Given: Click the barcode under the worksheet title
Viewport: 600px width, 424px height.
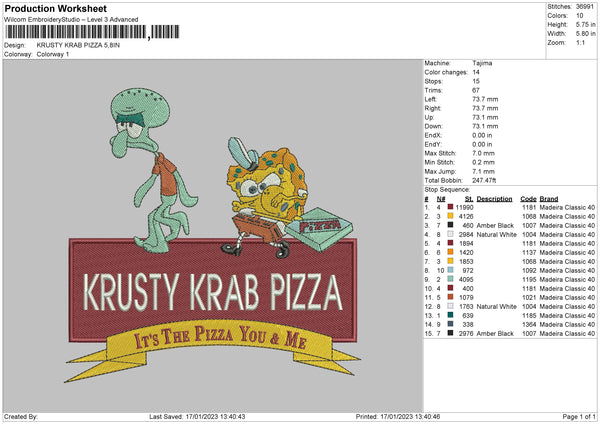Looking at the screenshot, I should coord(92,32).
